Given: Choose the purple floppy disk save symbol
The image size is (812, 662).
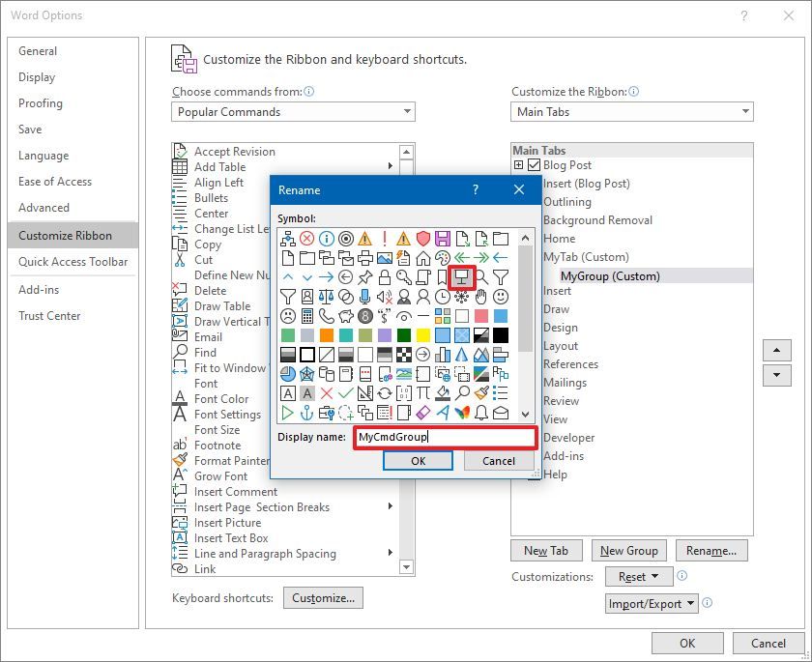Looking at the screenshot, I should (x=442, y=238).
